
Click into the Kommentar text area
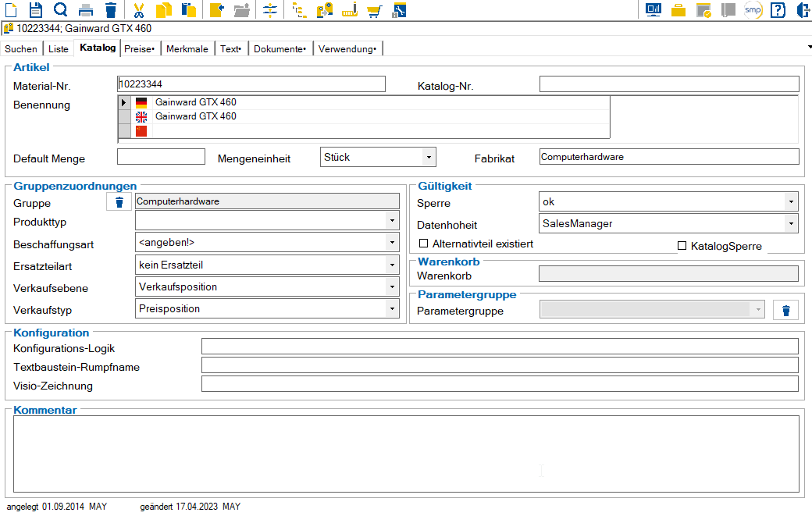point(406,454)
